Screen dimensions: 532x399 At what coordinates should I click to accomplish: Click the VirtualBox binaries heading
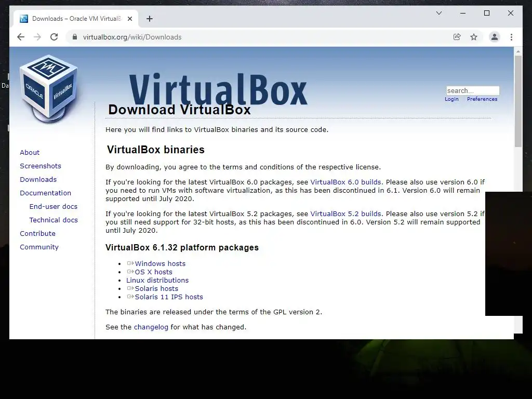[156, 150]
